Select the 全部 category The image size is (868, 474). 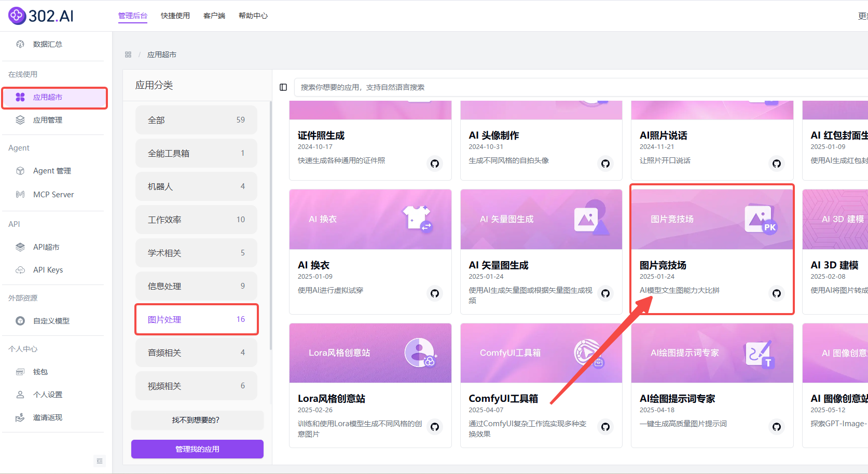click(196, 120)
